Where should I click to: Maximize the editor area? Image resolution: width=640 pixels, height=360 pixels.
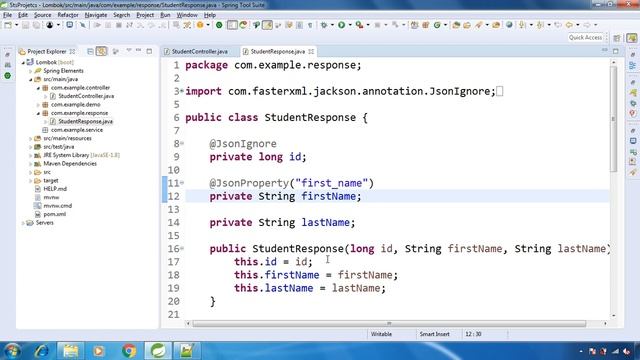616,51
